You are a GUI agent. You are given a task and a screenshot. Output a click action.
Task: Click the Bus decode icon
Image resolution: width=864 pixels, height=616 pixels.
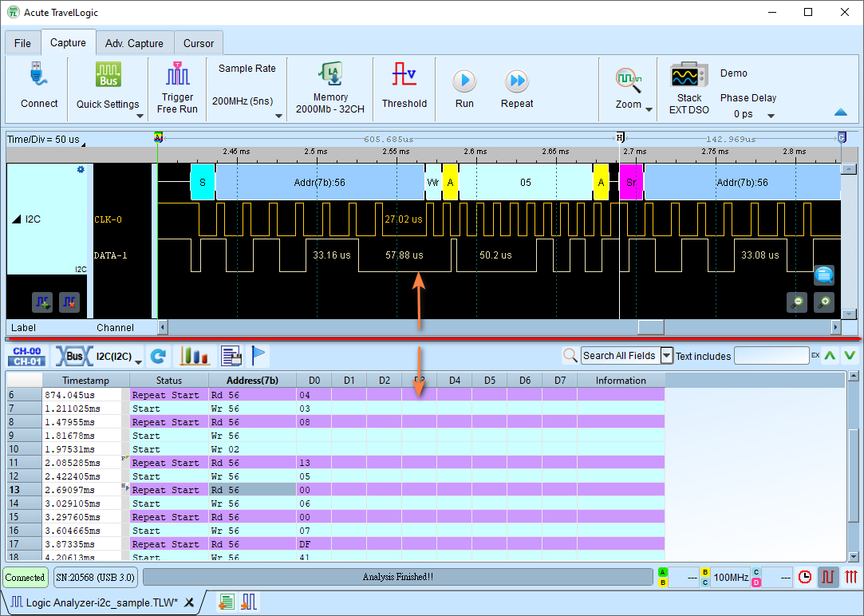coord(74,356)
